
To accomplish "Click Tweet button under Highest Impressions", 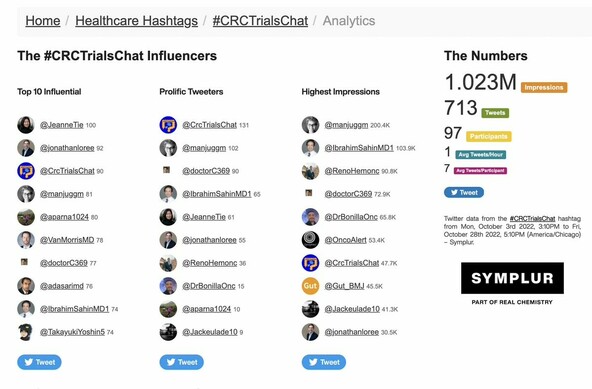I will [x=324, y=362].
